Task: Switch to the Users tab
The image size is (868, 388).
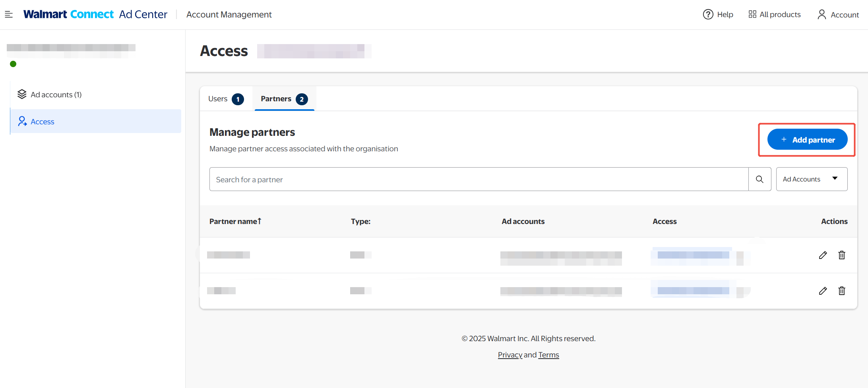Action: click(x=225, y=99)
